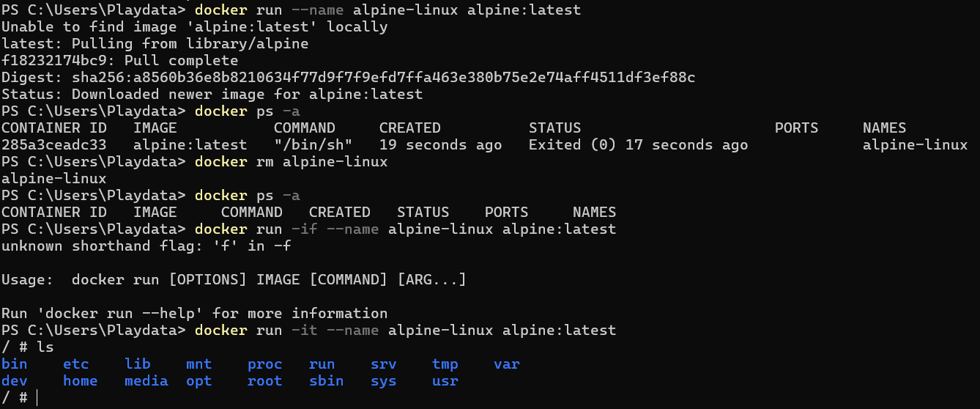Image resolution: width=980 pixels, height=409 pixels.
Task: Click the 'docker rm alpine-linux' command
Action: pyautogui.click(x=292, y=162)
